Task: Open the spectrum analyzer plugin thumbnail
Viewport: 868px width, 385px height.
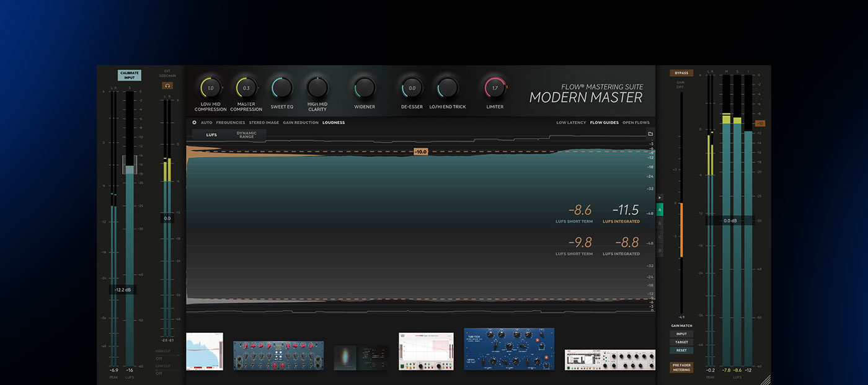Action: pyautogui.click(x=205, y=352)
